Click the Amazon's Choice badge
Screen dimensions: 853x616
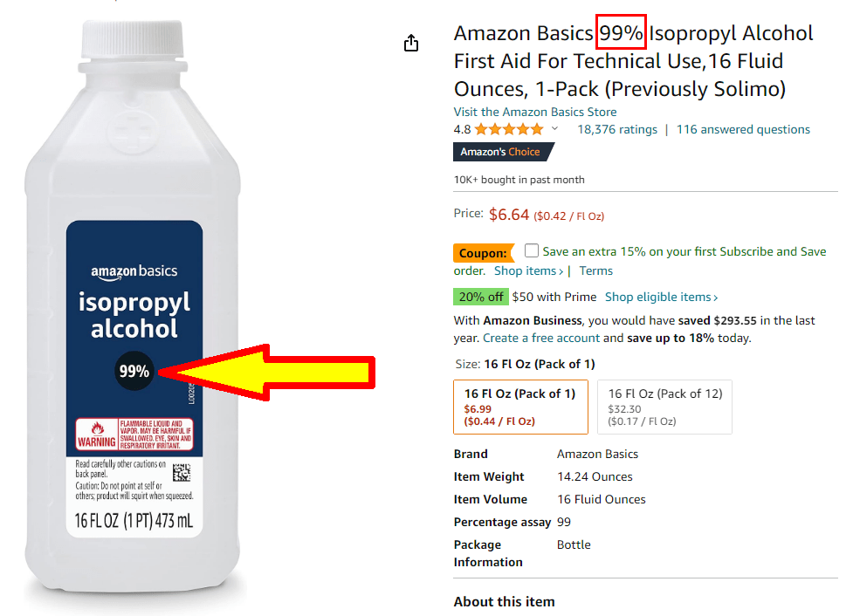click(x=503, y=152)
